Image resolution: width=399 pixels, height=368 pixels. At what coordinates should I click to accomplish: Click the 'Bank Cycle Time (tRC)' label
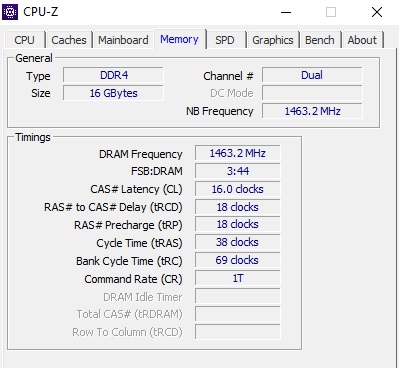coord(129,261)
